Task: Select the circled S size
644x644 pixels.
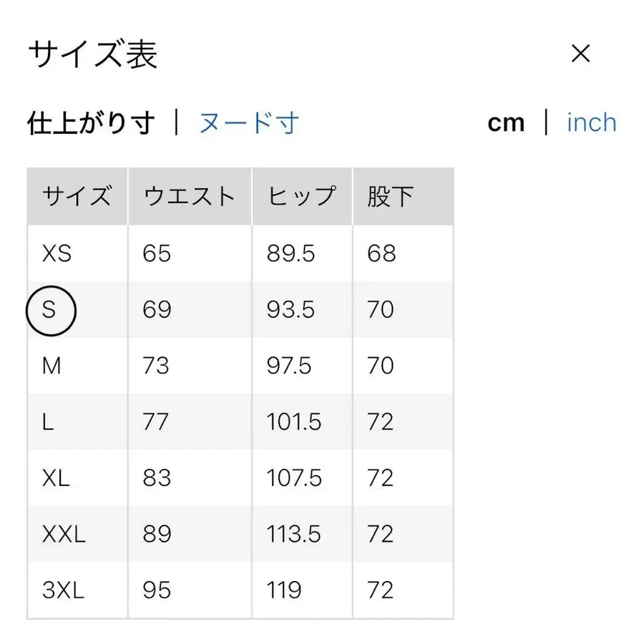Action: click(x=50, y=310)
